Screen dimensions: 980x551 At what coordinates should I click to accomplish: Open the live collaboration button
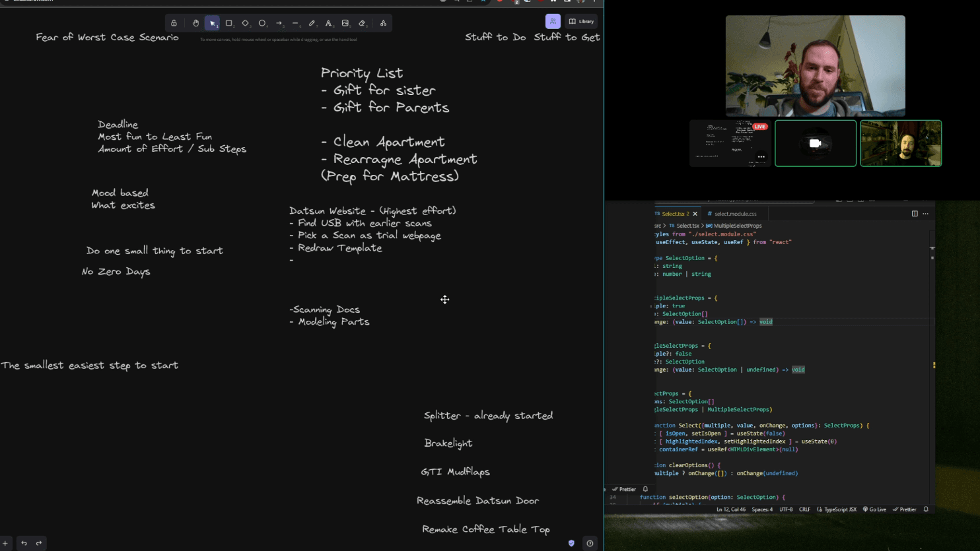[553, 21]
